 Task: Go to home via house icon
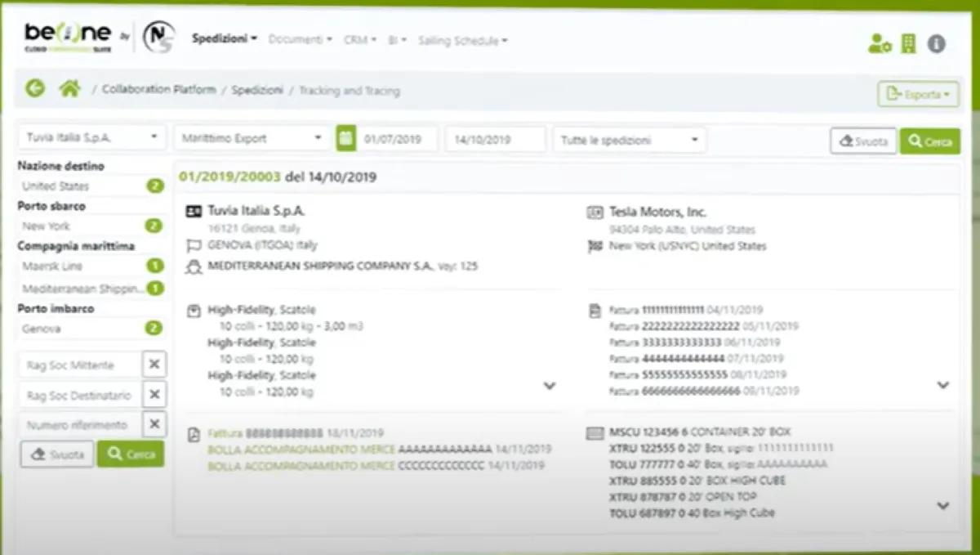tap(69, 88)
